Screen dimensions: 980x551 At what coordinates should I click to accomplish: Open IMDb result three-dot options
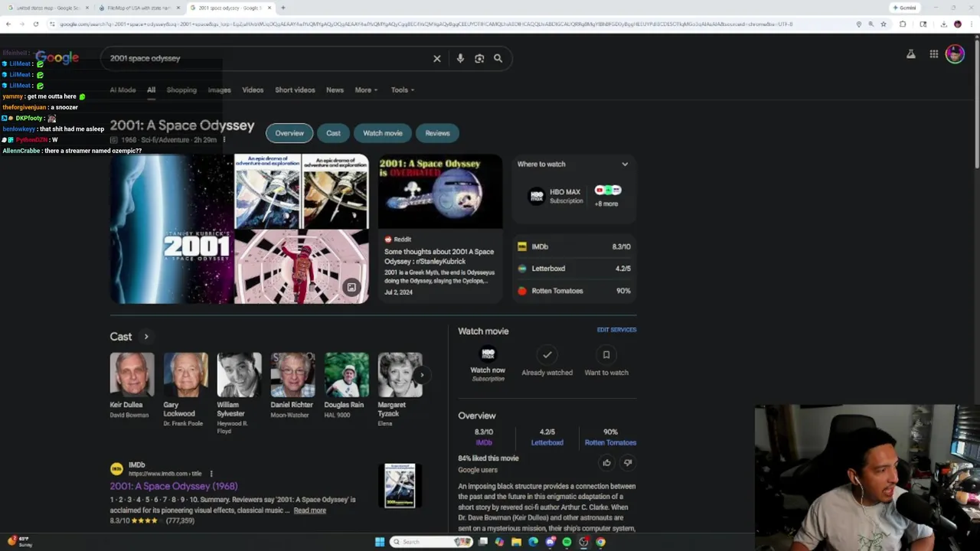(211, 474)
